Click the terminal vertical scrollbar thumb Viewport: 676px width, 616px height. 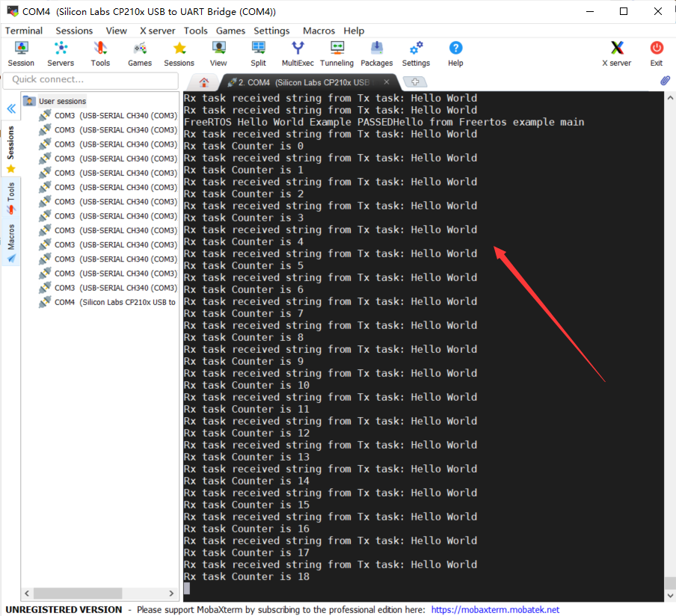tap(670, 583)
